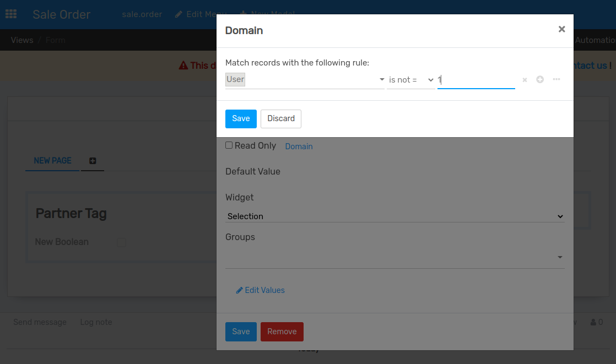Click Discard in the Domain dialog

click(281, 118)
